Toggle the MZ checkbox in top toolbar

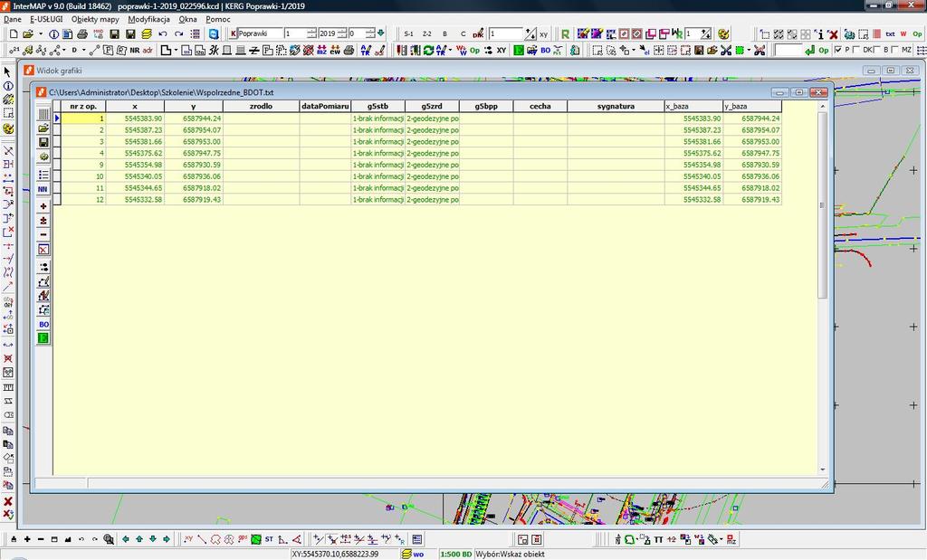pyautogui.click(x=894, y=51)
